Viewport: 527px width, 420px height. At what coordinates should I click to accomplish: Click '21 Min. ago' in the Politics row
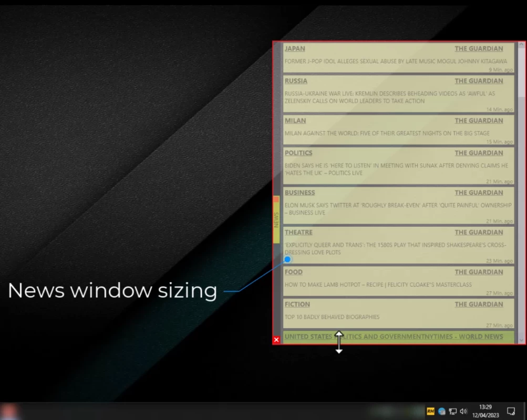click(x=500, y=181)
